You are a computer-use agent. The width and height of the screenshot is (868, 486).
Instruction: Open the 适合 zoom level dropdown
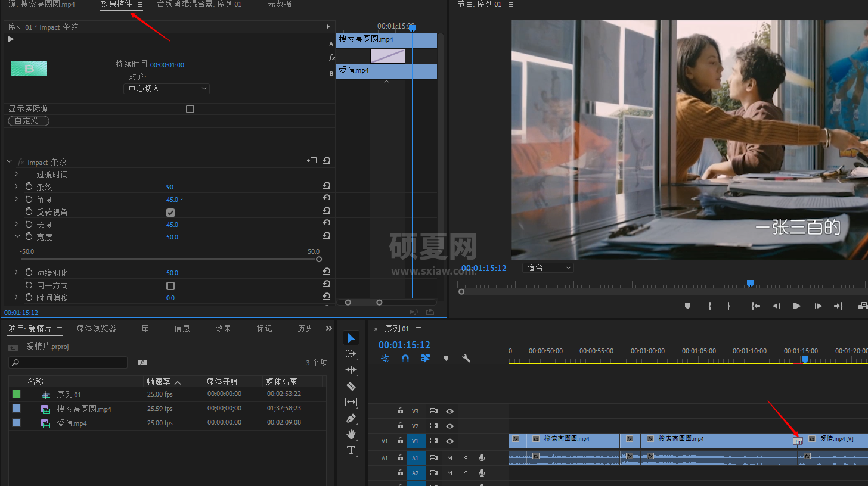pyautogui.click(x=548, y=268)
